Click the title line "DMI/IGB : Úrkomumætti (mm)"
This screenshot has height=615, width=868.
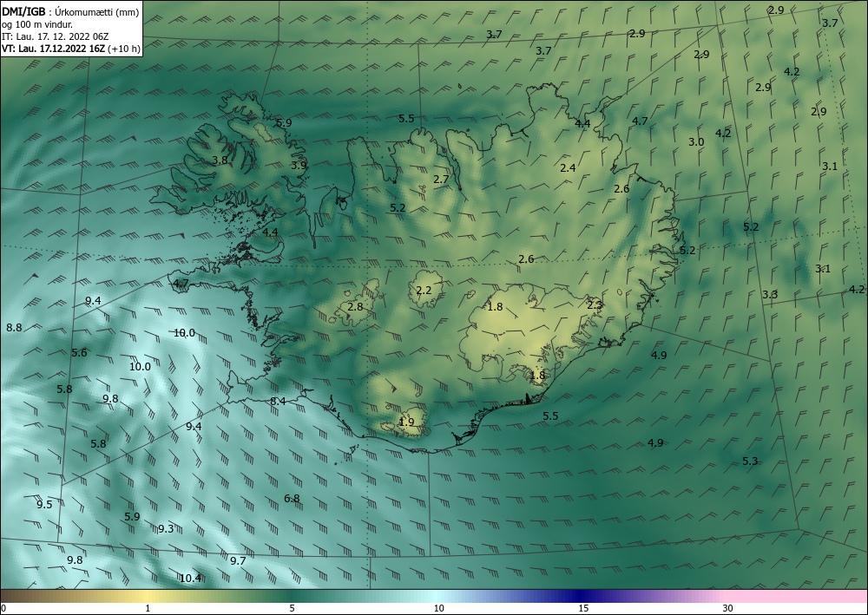coord(70,11)
